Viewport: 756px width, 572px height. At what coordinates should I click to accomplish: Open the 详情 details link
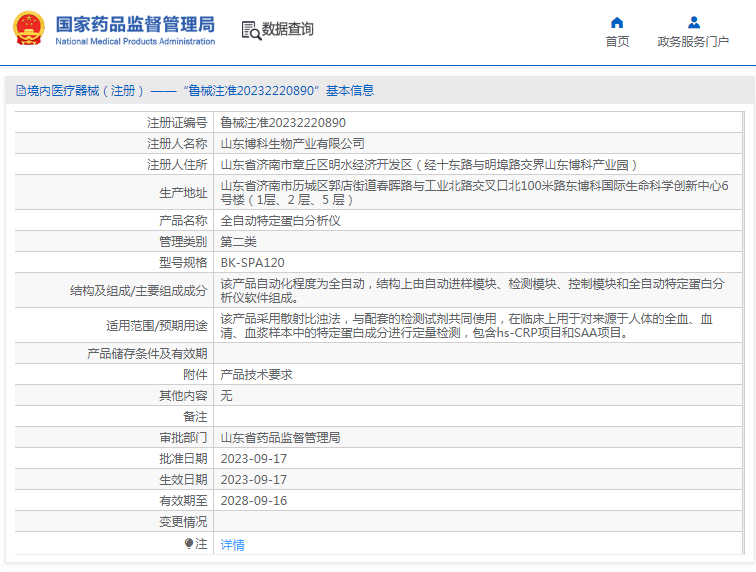point(232,545)
